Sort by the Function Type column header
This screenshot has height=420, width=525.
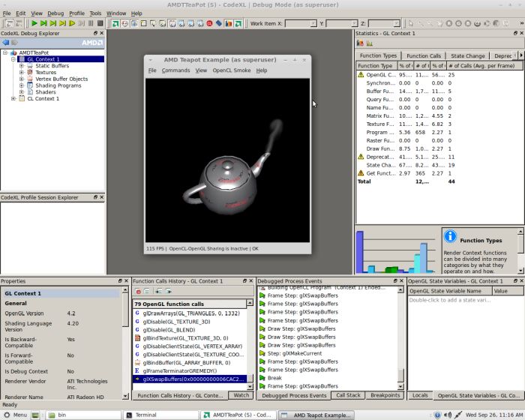tap(376, 66)
